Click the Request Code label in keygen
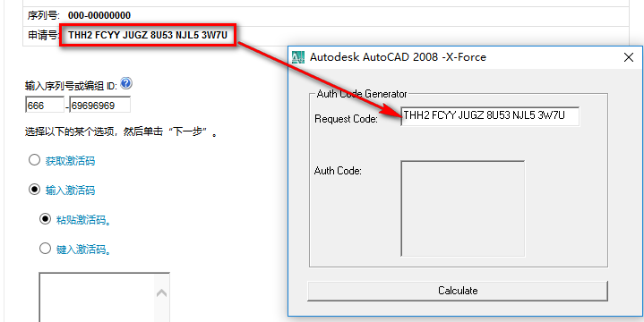Image resolution: width=644 pixels, height=322 pixels. 346,119
